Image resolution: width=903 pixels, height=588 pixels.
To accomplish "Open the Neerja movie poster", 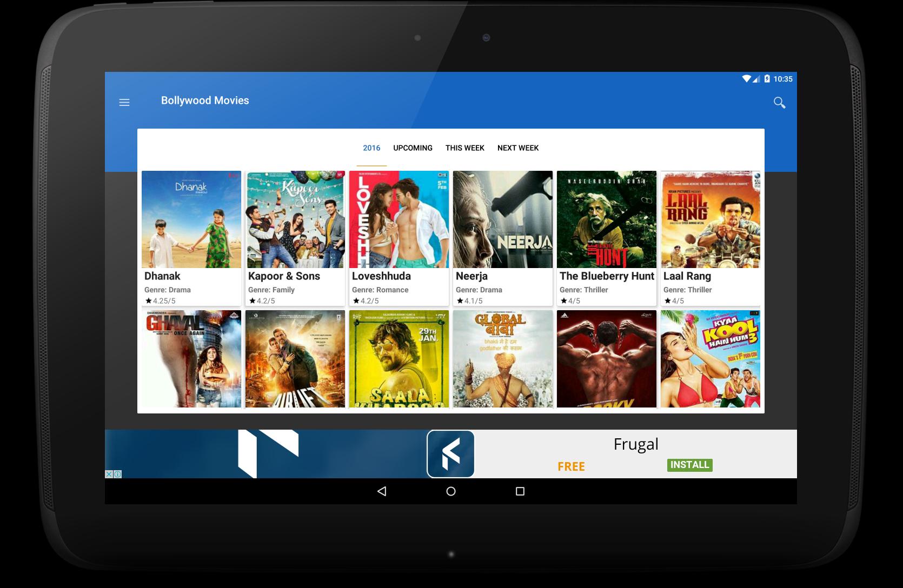I will click(503, 219).
